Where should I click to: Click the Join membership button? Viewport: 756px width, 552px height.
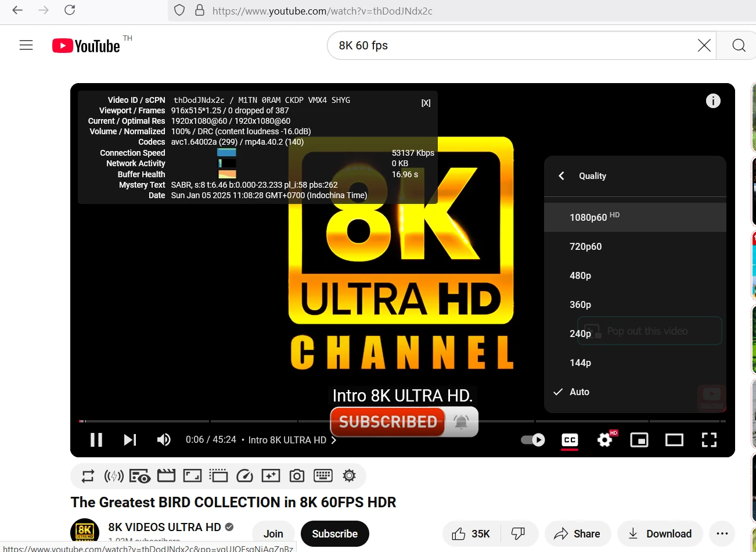click(x=273, y=534)
